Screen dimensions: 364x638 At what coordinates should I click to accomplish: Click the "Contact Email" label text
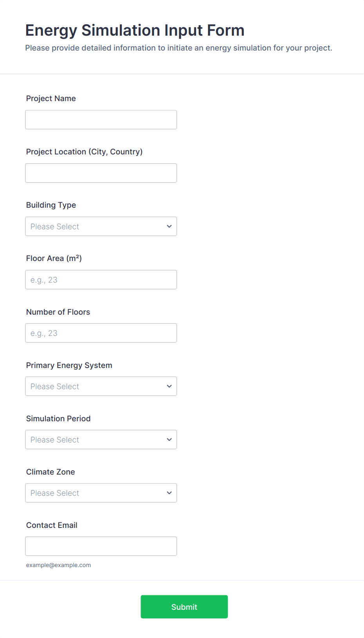click(x=52, y=526)
